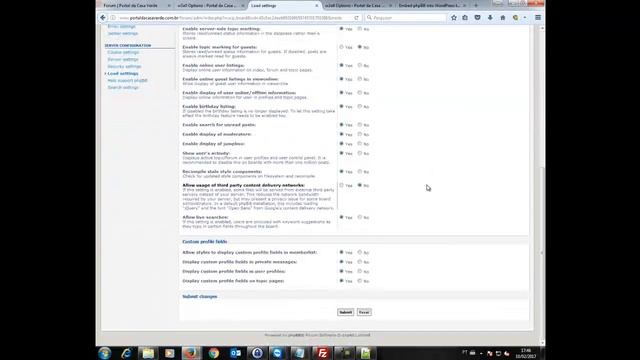
Task: Set display of moderators to No
Action: point(360,134)
